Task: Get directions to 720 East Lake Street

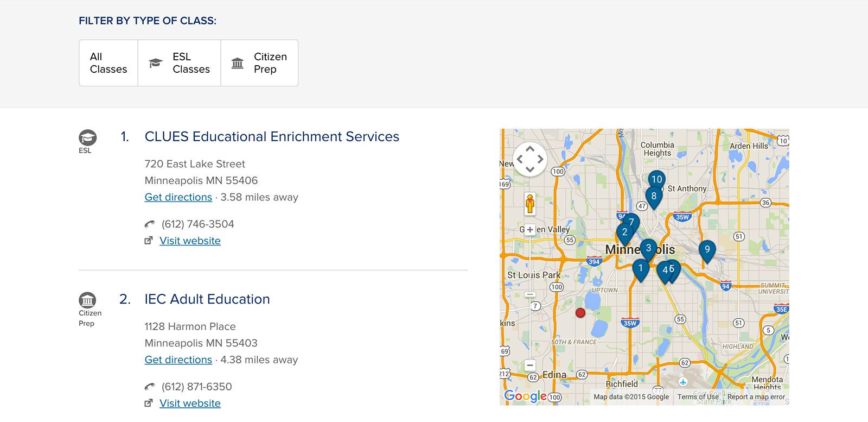Action: point(178,197)
